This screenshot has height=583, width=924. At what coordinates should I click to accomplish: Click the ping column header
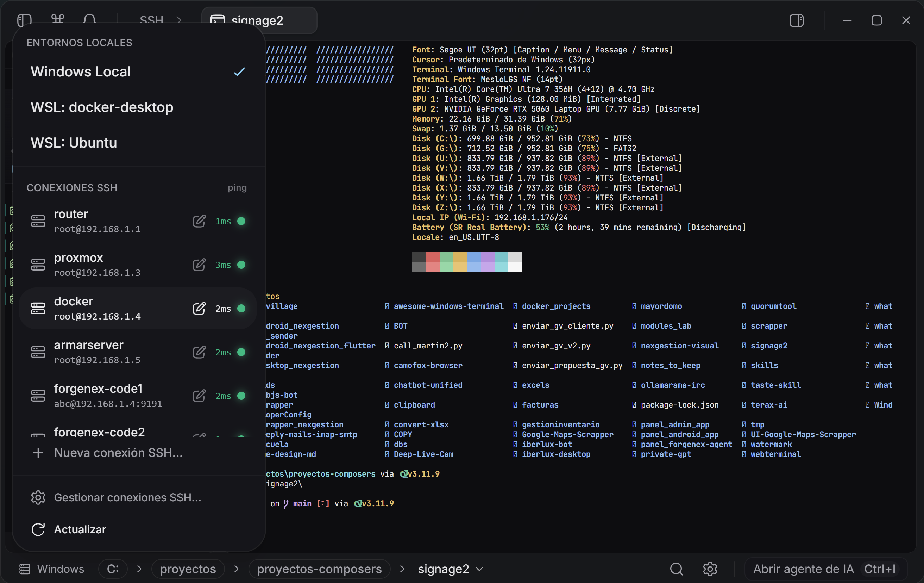pyautogui.click(x=237, y=188)
